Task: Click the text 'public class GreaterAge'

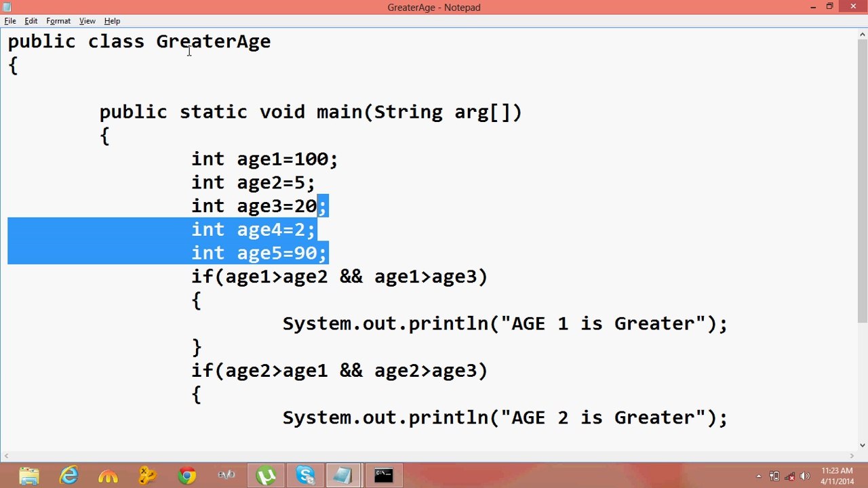Action: [x=139, y=41]
